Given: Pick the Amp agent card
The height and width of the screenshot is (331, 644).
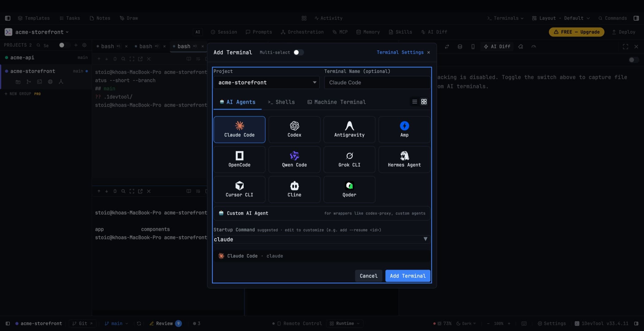Looking at the screenshot, I should [x=404, y=130].
